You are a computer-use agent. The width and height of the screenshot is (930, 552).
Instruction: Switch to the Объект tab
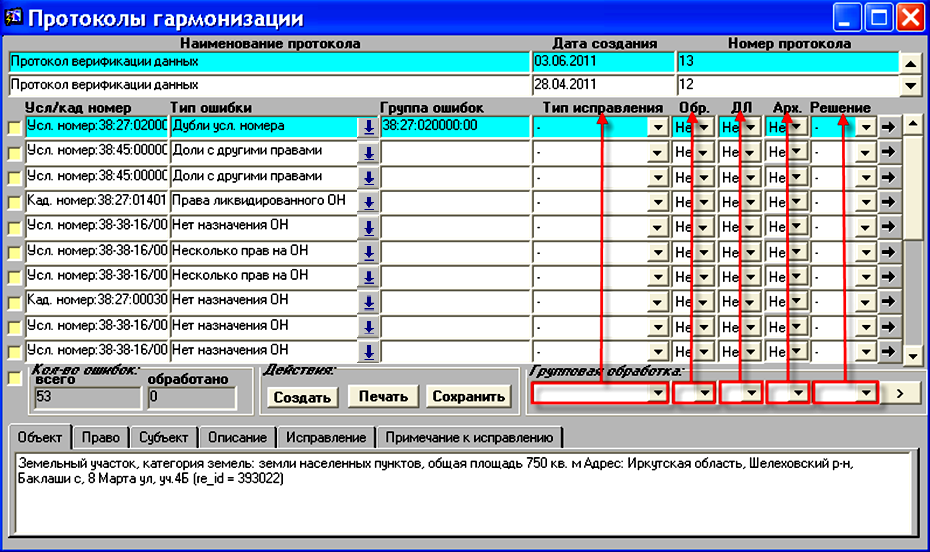tap(40, 438)
